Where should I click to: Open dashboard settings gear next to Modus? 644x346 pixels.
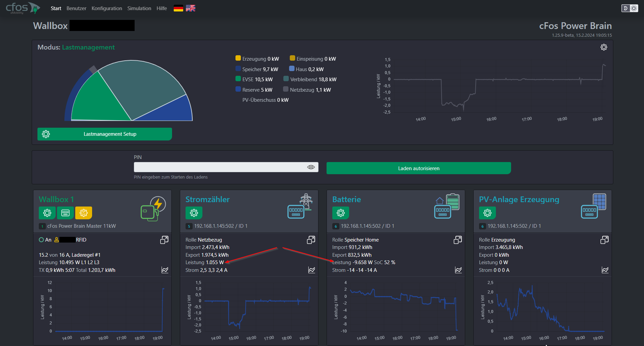click(604, 47)
